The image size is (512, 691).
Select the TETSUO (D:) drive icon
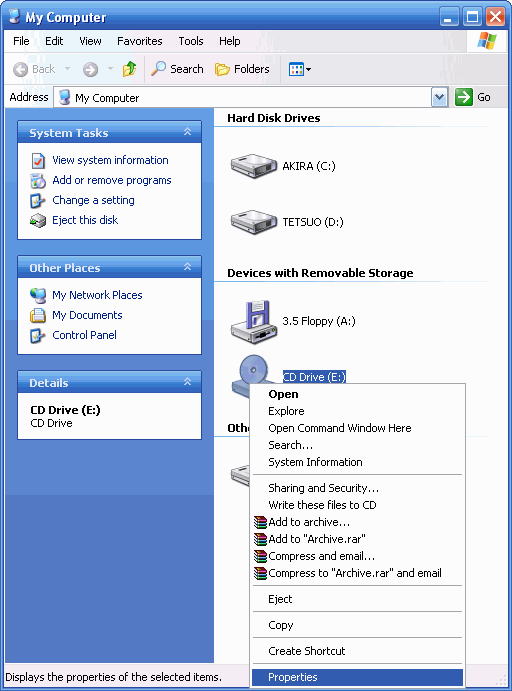[x=254, y=222]
